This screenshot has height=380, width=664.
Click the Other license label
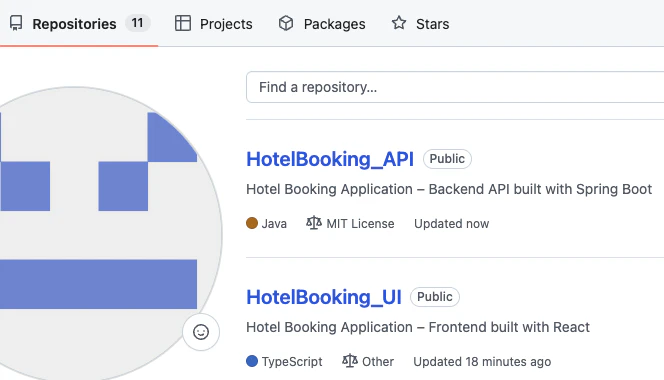pyautogui.click(x=378, y=362)
